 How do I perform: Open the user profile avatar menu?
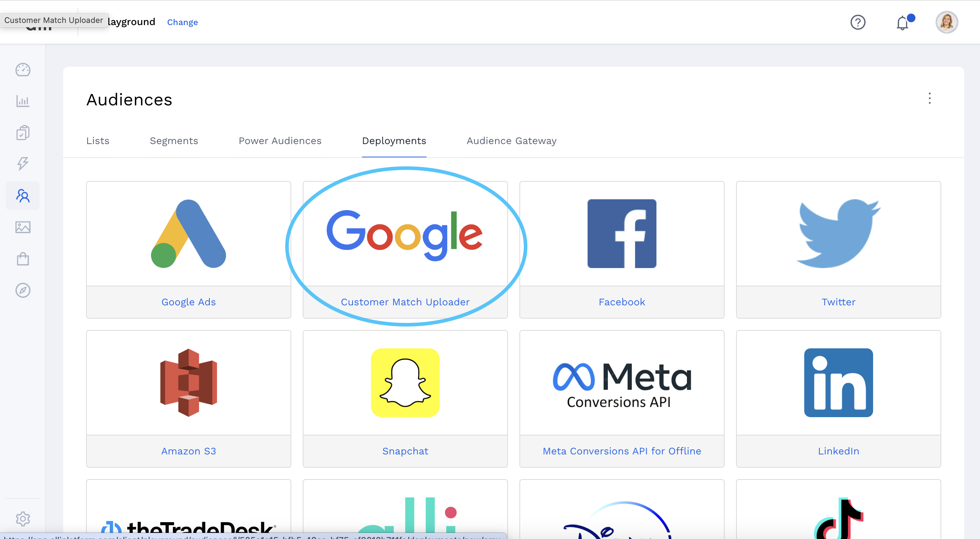[x=947, y=22]
